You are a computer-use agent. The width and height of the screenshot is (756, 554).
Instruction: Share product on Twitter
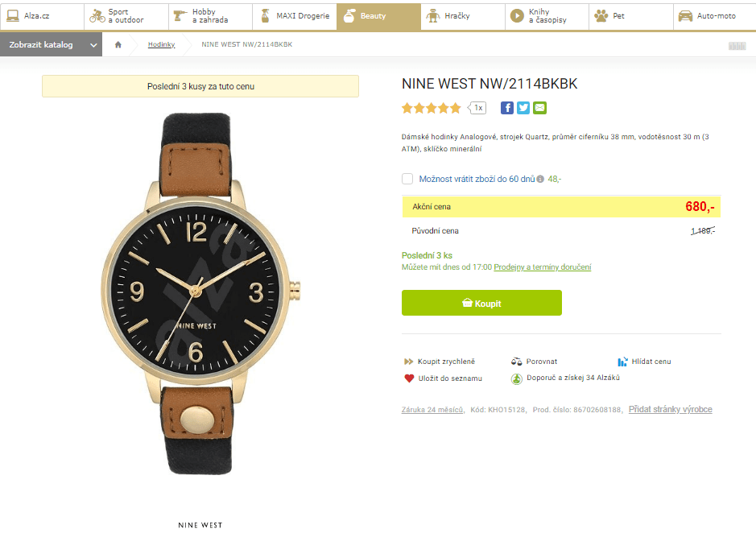523,108
